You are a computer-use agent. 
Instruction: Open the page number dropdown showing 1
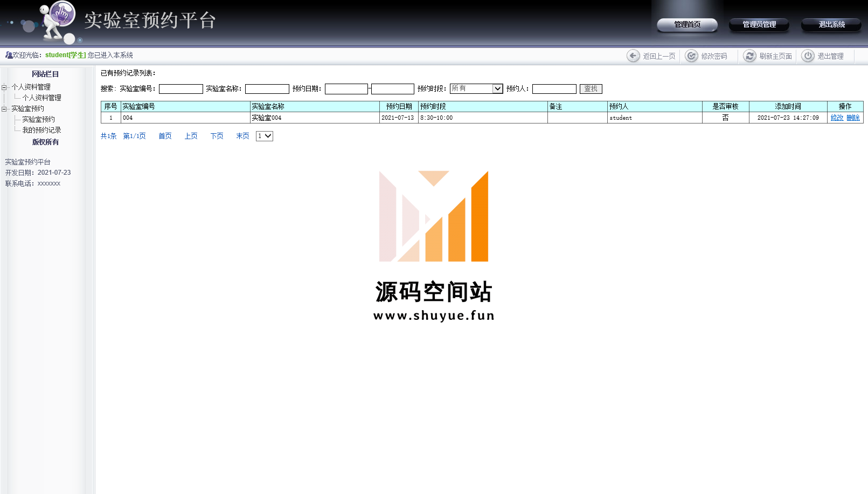point(265,136)
